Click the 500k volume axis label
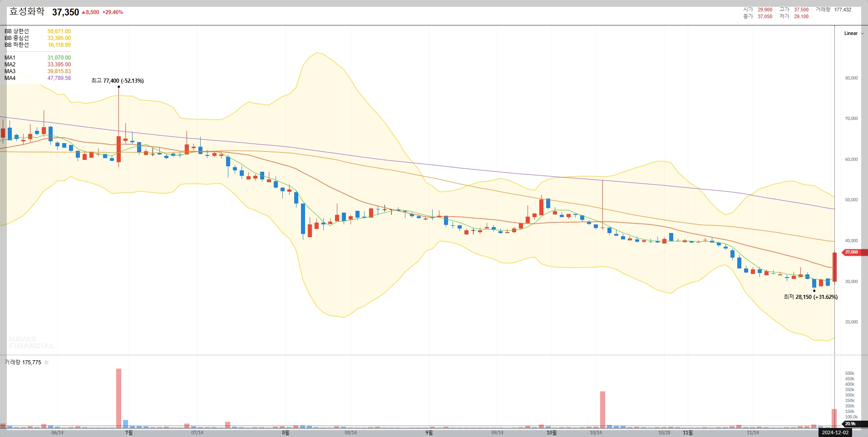The image size is (868, 437). pos(850,373)
